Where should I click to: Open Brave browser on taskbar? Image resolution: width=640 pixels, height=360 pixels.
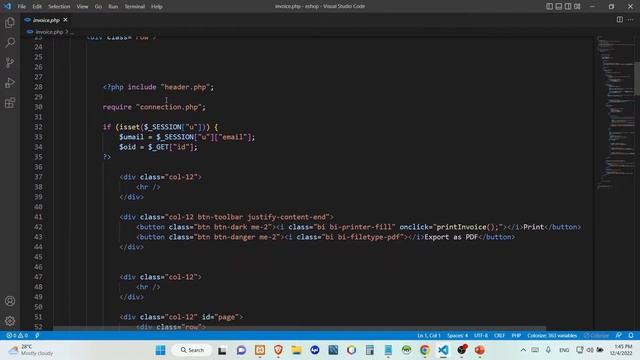(278, 350)
